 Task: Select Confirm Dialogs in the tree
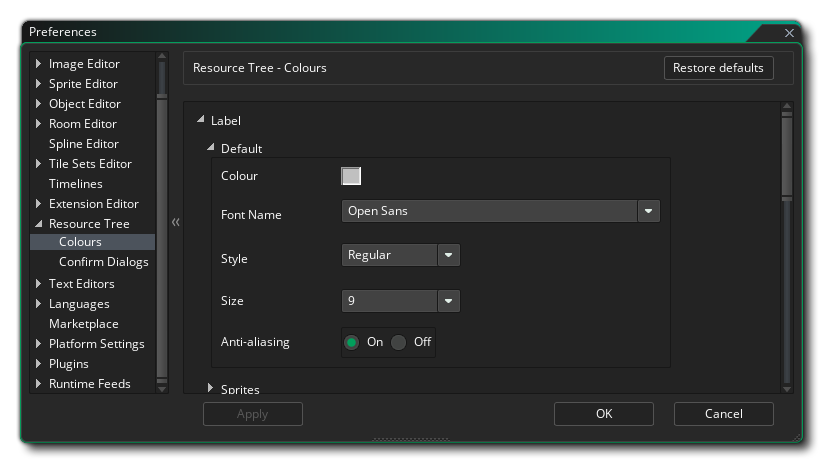(x=103, y=262)
